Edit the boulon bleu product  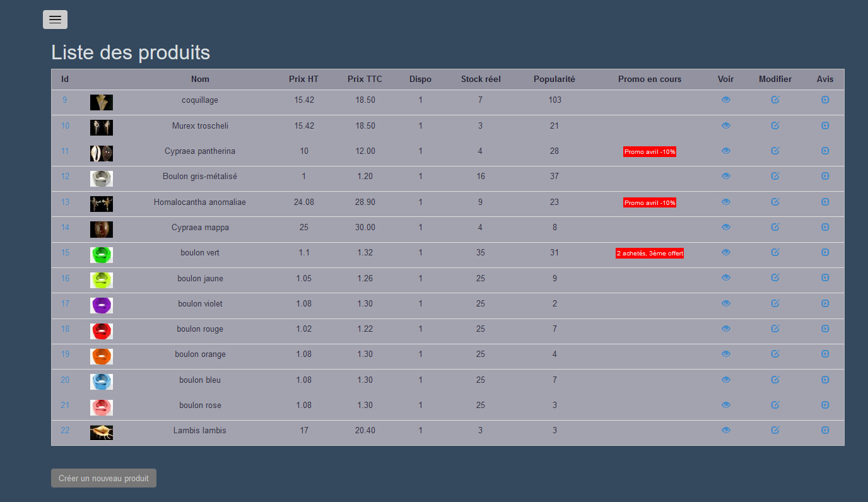(775, 380)
